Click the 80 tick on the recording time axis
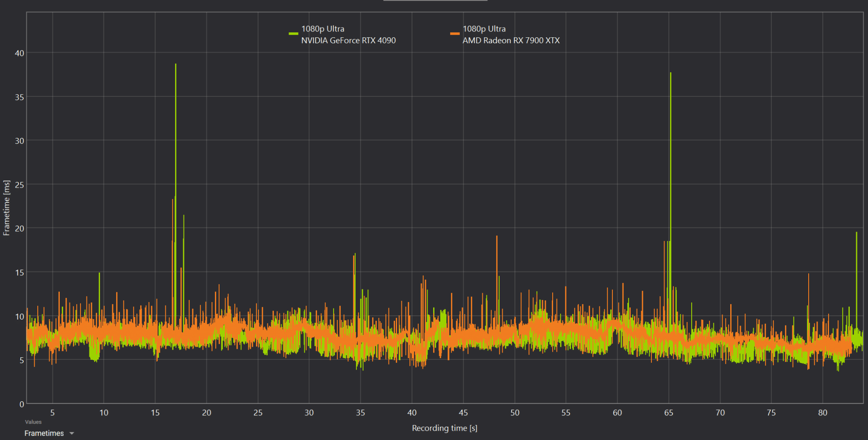Screen dimensions: 868x440 point(823,412)
